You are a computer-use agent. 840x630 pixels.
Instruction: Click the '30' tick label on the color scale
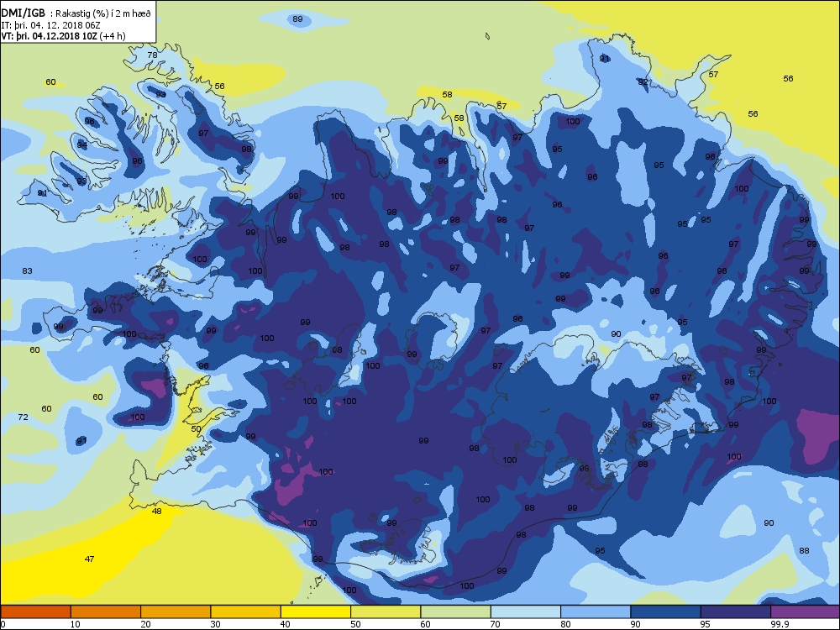(215, 624)
